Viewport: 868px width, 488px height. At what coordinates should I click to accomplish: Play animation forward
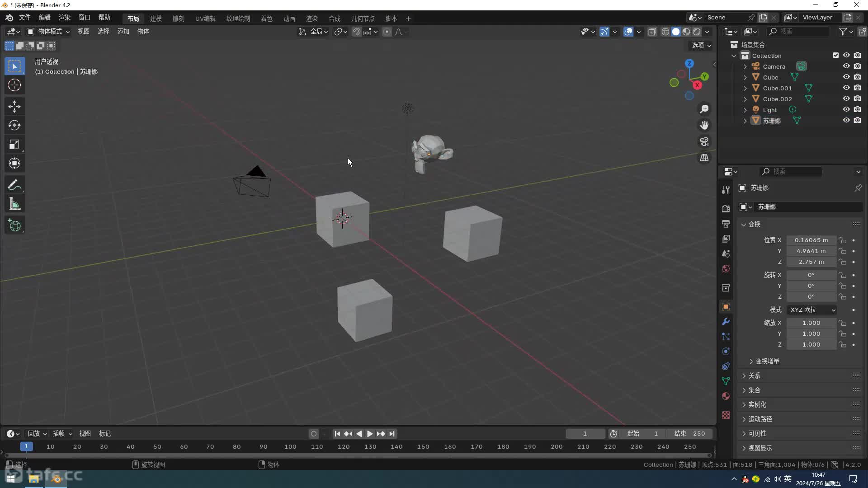(370, 434)
